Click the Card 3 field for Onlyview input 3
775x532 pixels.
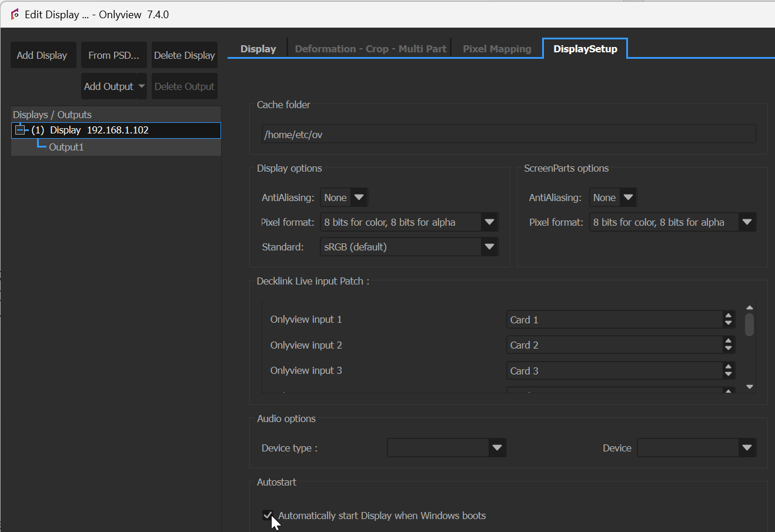pos(614,371)
